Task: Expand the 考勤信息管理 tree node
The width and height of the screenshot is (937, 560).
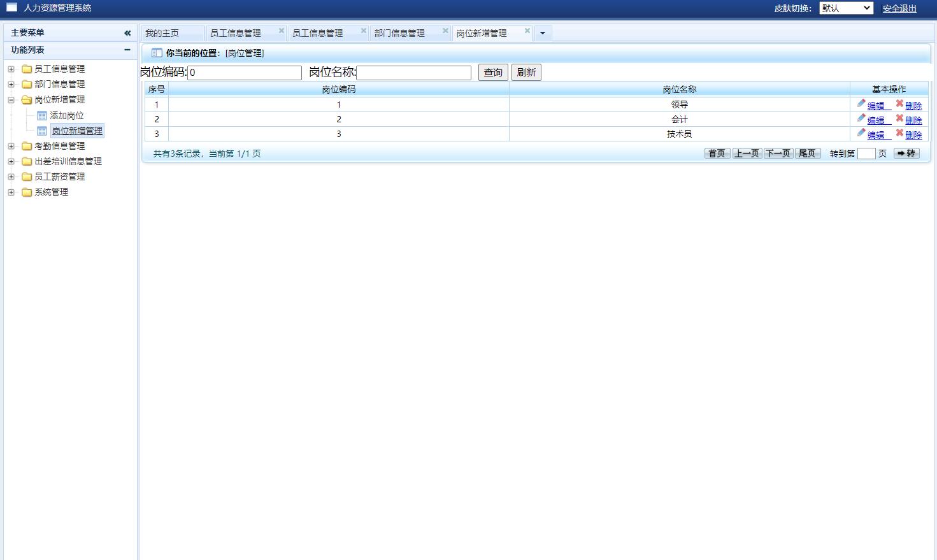Action: click(11, 146)
